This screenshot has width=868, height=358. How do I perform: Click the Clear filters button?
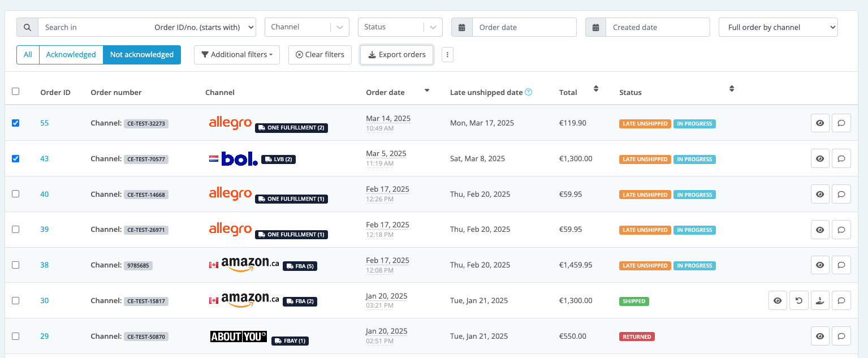tap(320, 55)
